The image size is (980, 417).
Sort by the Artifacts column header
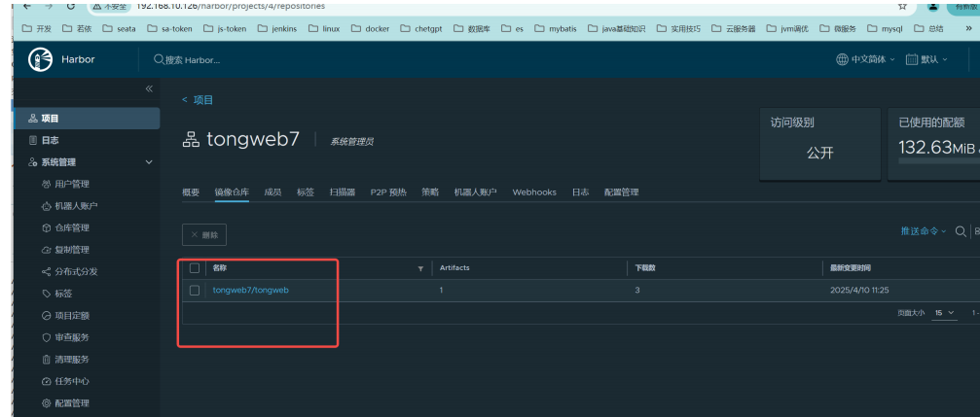point(454,268)
